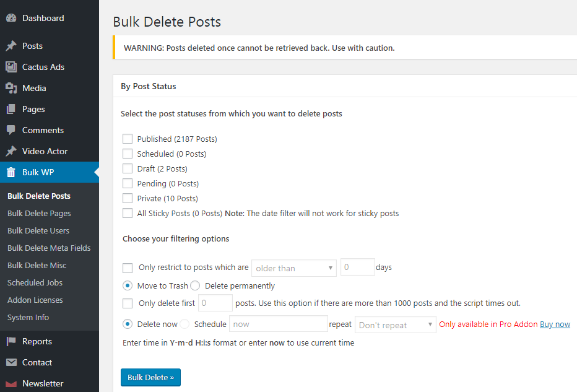The width and height of the screenshot is (577, 392).
Task: Click the Cactus Ads sidebar icon
Action: [11, 67]
